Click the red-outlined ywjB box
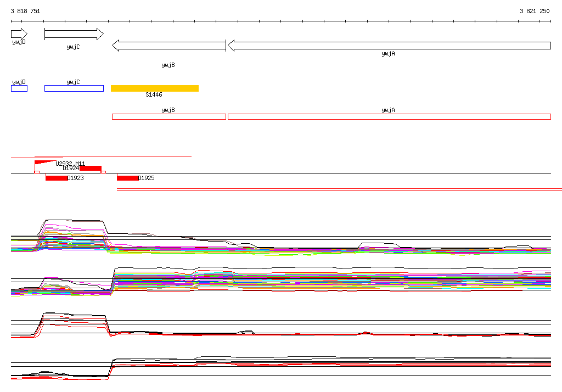Viewport: 562px width, 392px height. click(169, 116)
